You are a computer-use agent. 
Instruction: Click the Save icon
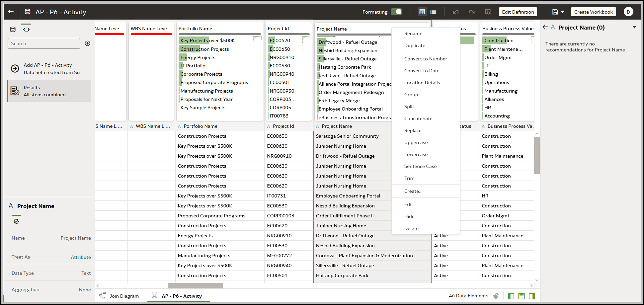coord(555,12)
